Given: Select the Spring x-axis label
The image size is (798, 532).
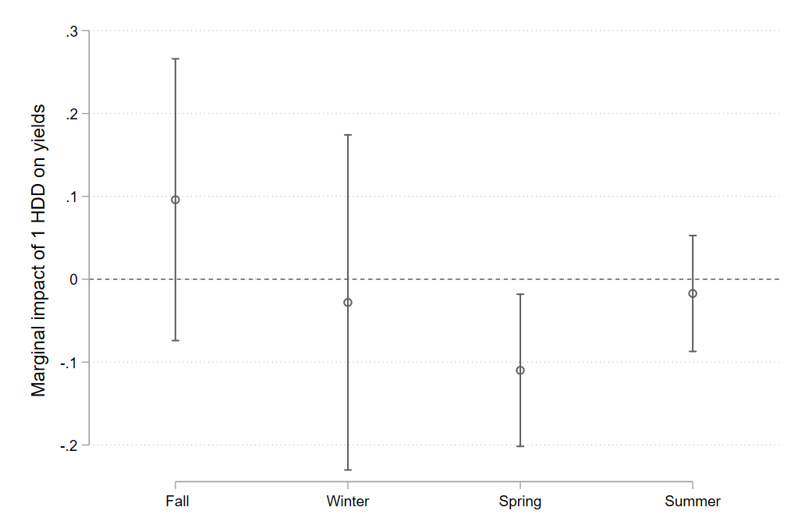Looking at the screenshot, I should point(520,501).
